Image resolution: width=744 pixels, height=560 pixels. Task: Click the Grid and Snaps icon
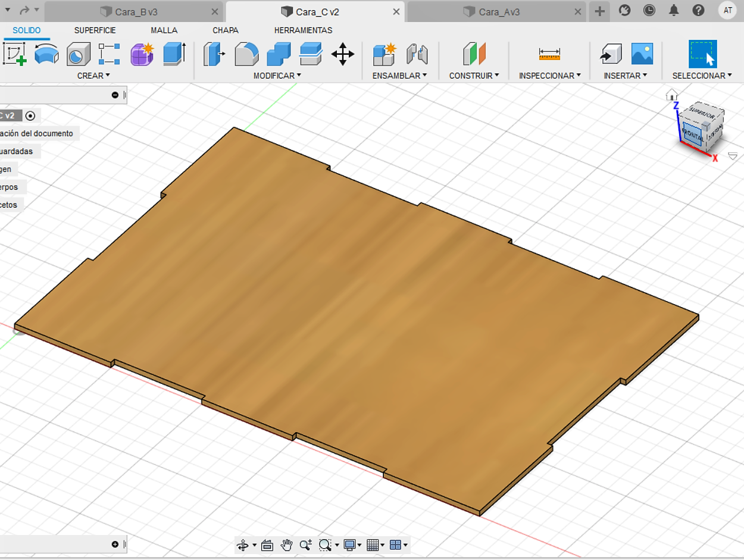373,545
